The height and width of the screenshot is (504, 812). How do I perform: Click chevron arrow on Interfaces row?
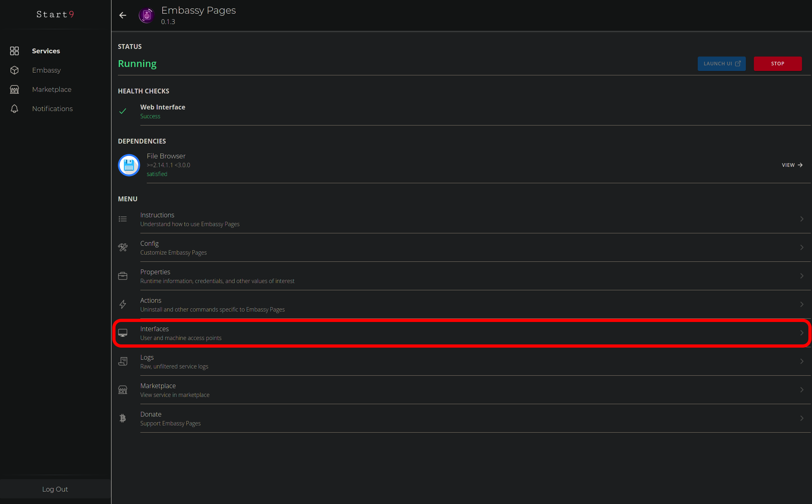click(802, 333)
